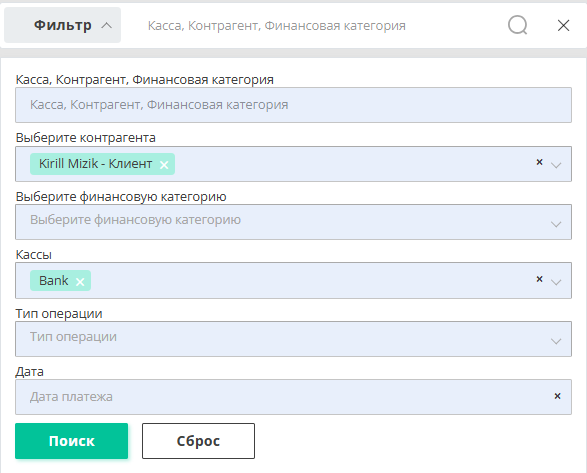The width and height of the screenshot is (587, 473).
Task: Clear all selected contractors in Выберите контрагента
Action: point(539,162)
